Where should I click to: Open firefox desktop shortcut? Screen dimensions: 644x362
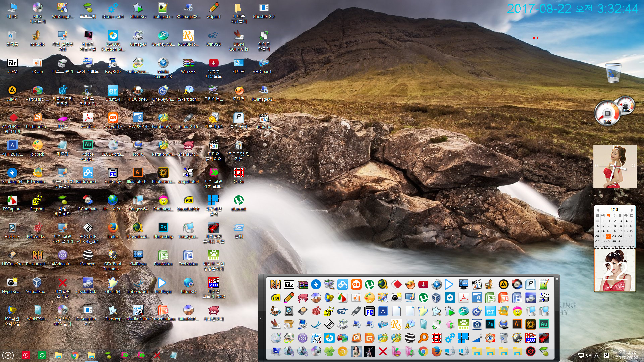tap(113, 231)
